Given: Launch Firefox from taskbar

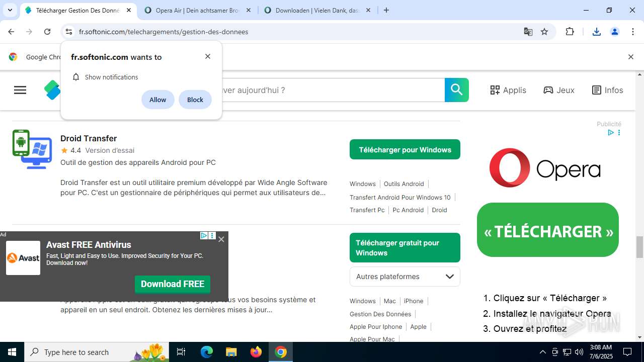Looking at the screenshot, I should pyautogui.click(x=256, y=352).
